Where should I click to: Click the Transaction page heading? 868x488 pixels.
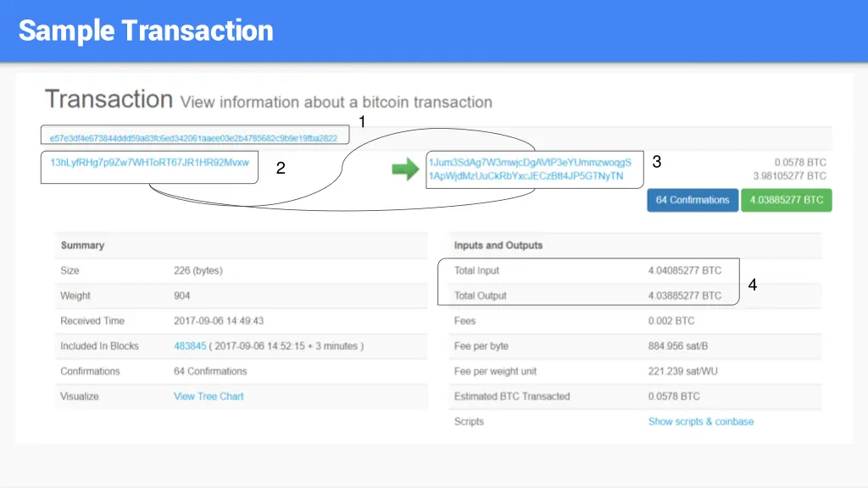[109, 99]
